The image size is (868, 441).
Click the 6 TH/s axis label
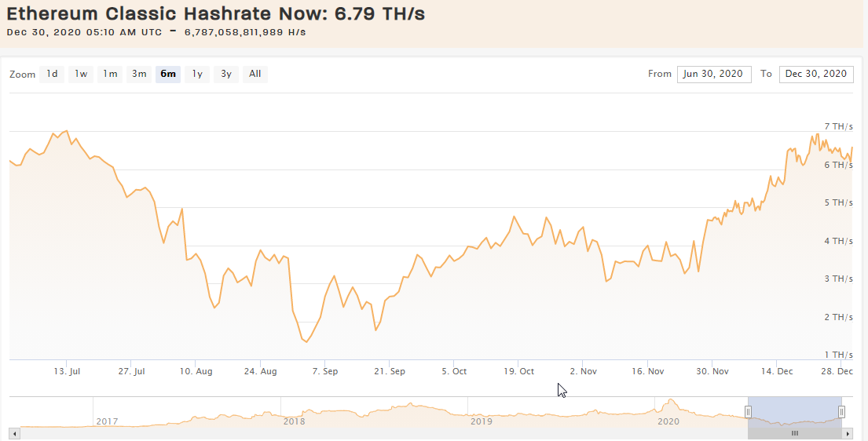tap(839, 165)
